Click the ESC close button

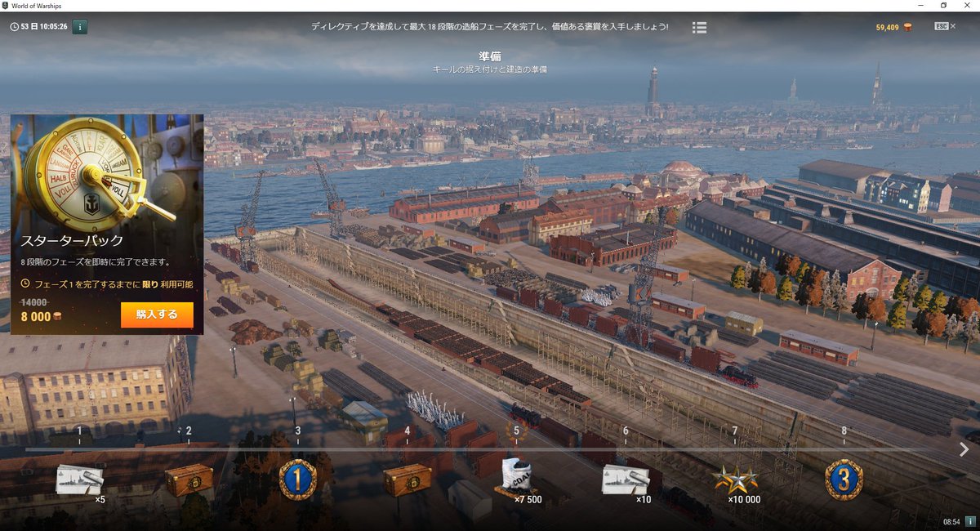click(945, 27)
